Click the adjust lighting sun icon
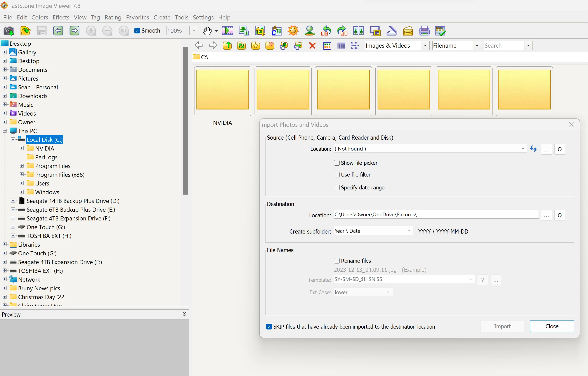588x376 pixels. click(293, 31)
